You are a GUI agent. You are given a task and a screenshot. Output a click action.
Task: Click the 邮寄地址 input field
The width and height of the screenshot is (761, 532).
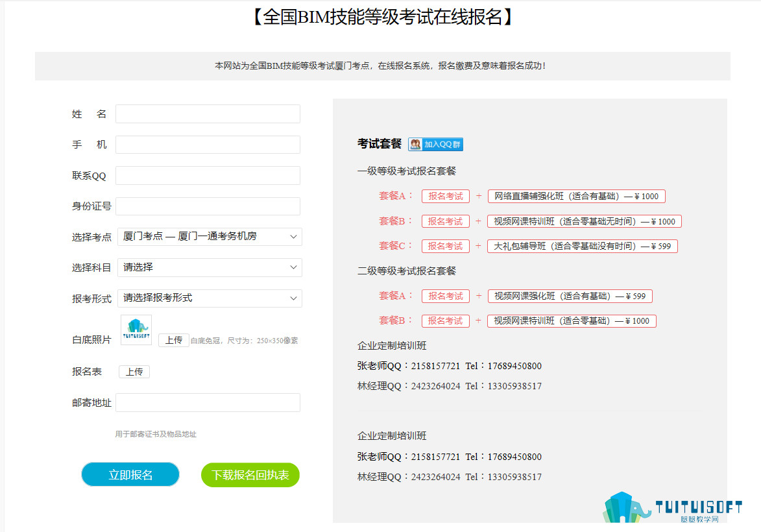pyautogui.click(x=208, y=402)
